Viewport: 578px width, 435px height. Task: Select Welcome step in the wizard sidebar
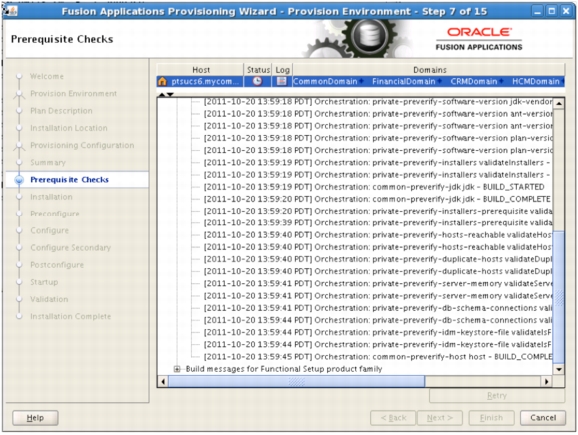(x=47, y=76)
